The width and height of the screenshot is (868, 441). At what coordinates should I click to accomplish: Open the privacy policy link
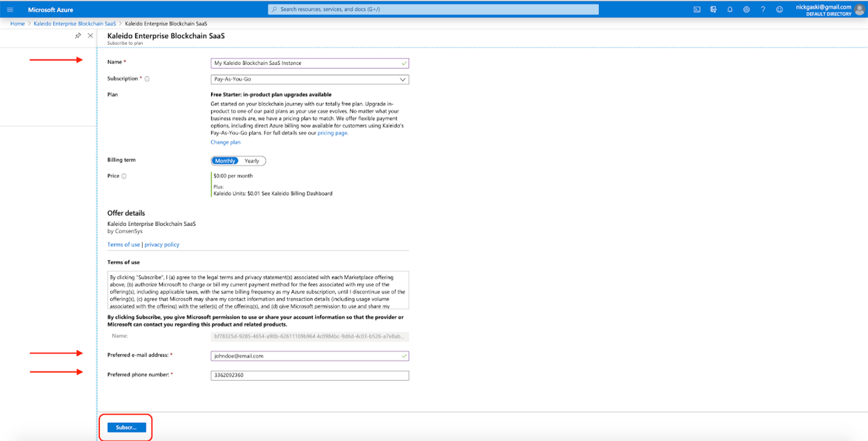[x=162, y=245]
